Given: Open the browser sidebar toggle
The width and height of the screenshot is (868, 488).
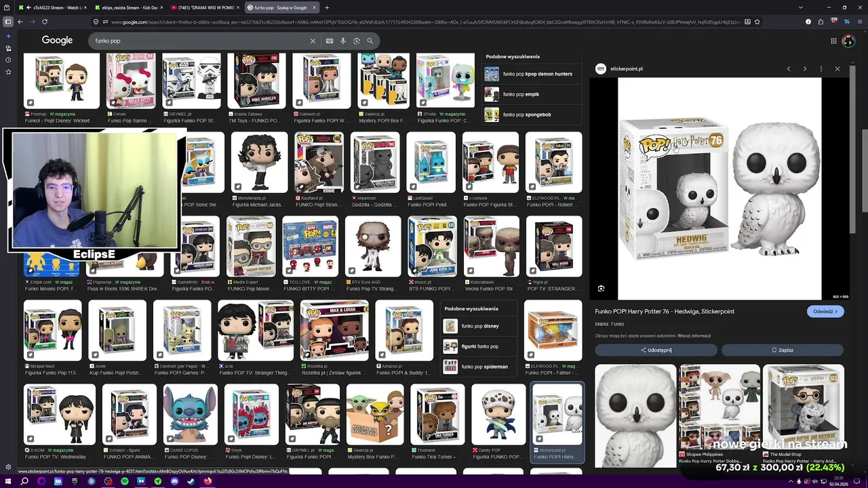Looking at the screenshot, I should [8, 22].
